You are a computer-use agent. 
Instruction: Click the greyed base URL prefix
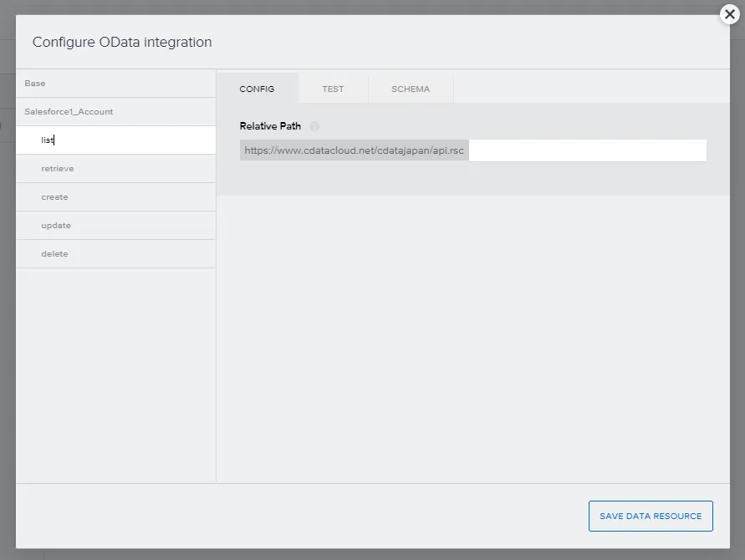(x=354, y=150)
